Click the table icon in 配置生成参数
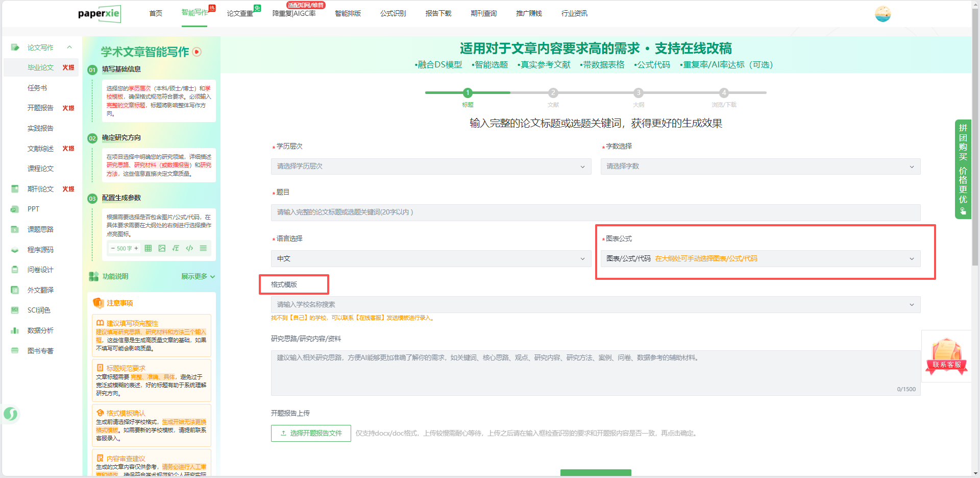This screenshot has height=478, width=980. click(x=148, y=248)
